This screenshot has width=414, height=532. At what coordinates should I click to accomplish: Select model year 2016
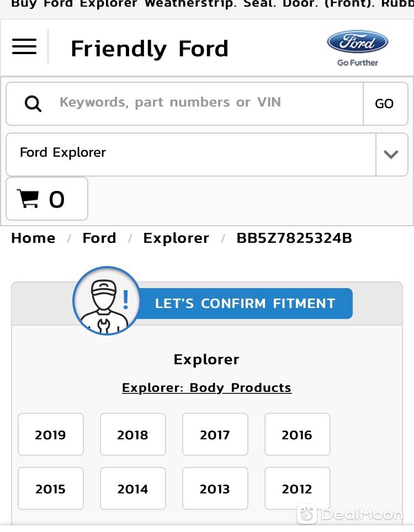point(298,435)
